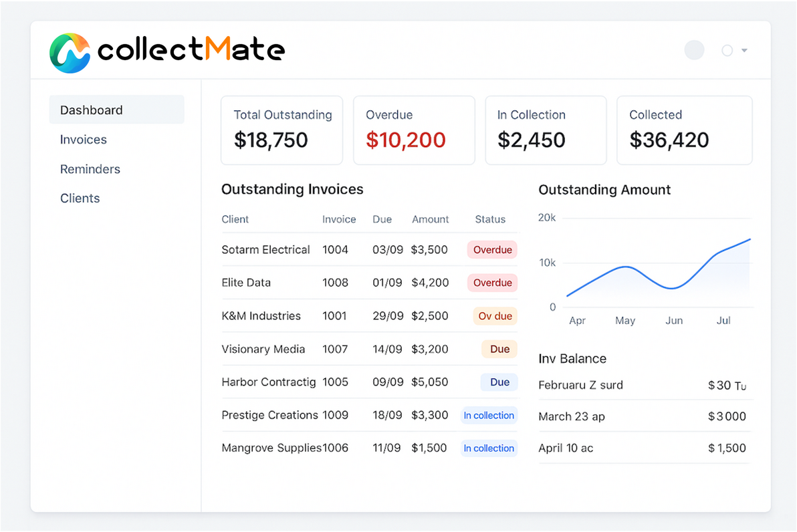Screen dimensions: 797x532
Task: Click Elite Data's Overdue status badge
Action: point(492,283)
